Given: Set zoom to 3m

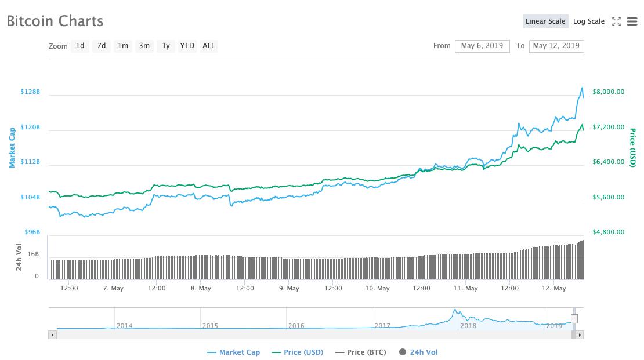Looking at the screenshot, I should pos(144,46).
